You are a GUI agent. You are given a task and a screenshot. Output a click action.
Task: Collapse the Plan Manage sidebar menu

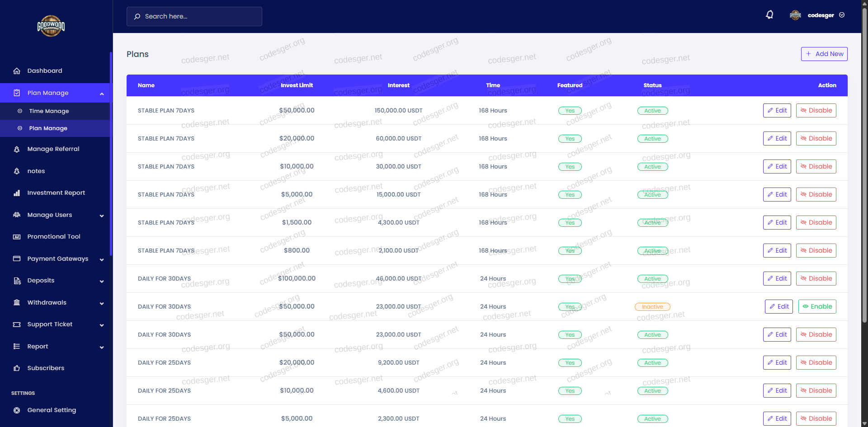tap(102, 93)
